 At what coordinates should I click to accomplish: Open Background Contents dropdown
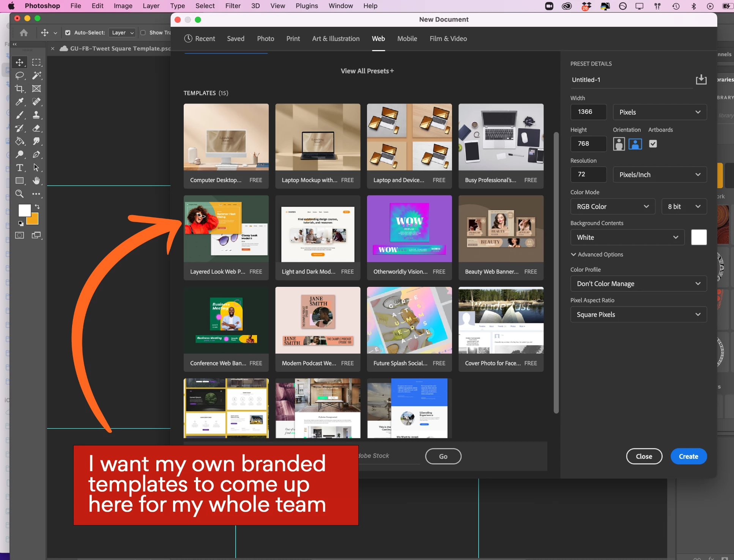tap(627, 238)
